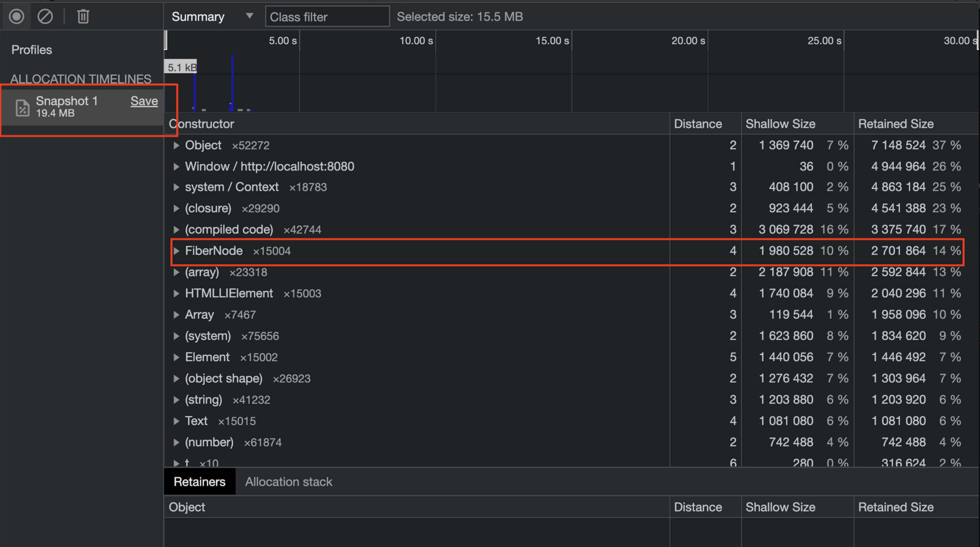Click the clear all profiles icon
The image size is (980, 547).
tap(45, 16)
